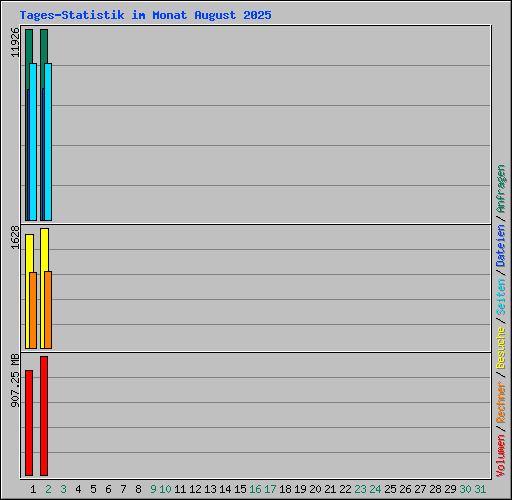This screenshot has height=500, width=512.
Task: Click the red Volumen bar for day 1
Action: click(x=29, y=423)
